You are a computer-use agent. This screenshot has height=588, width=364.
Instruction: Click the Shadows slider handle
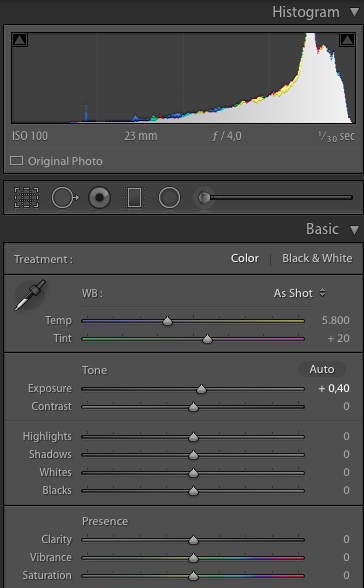point(193,455)
